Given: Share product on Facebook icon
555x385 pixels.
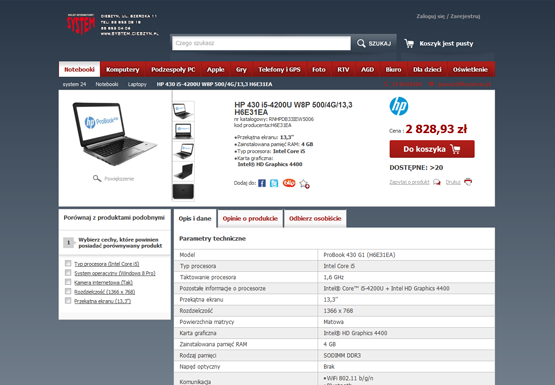Looking at the screenshot, I should pos(262,183).
